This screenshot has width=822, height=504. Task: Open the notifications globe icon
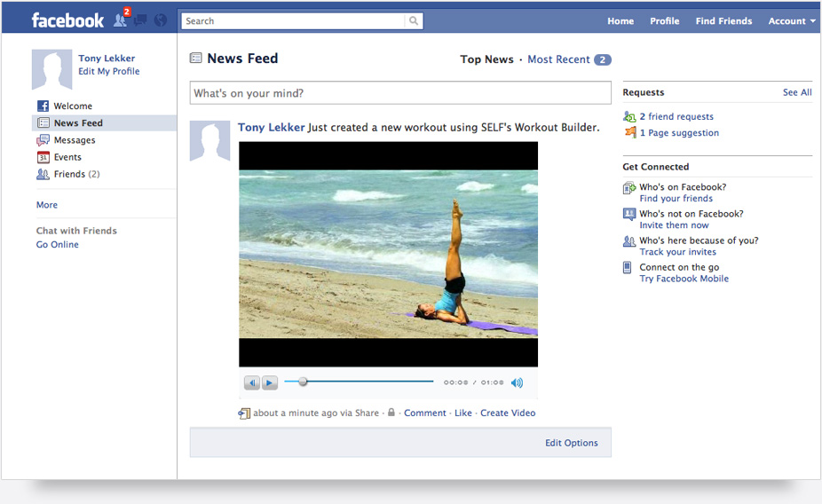tap(161, 20)
